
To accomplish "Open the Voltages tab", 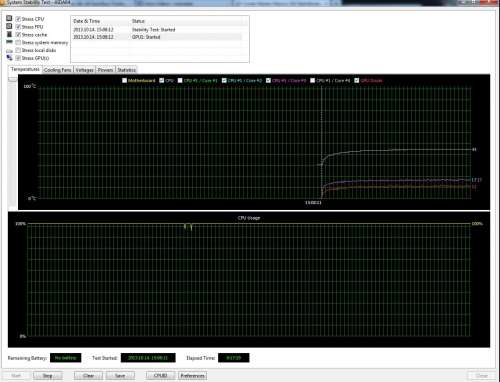I will pyautogui.click(x=84, y=70).
